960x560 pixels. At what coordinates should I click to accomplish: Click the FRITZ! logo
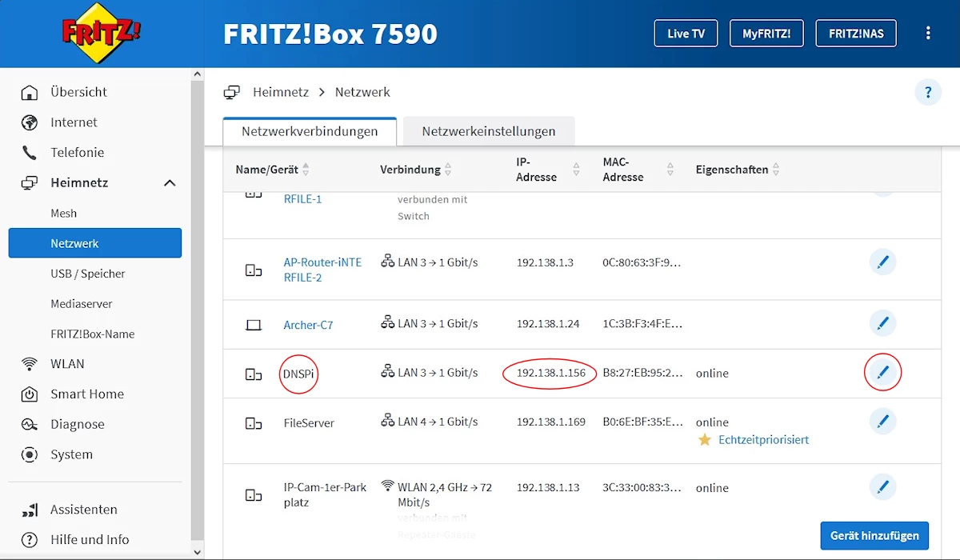[x=102, y=34]
